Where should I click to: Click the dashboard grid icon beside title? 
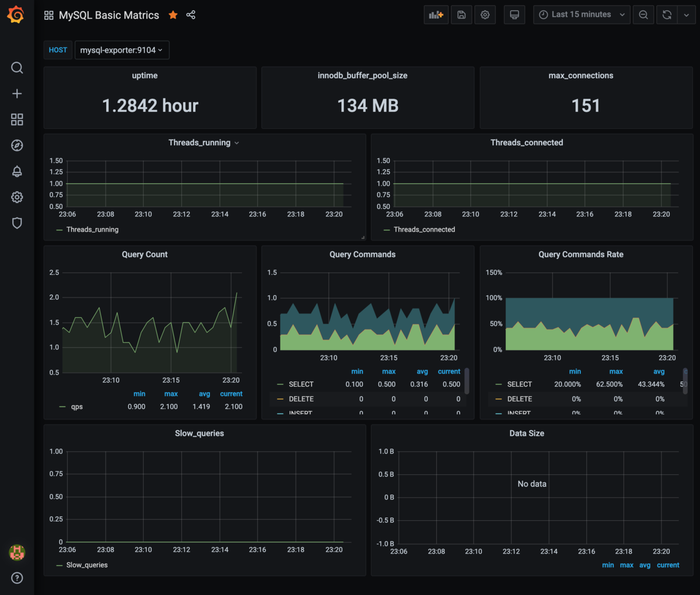(x=49, y=15)
